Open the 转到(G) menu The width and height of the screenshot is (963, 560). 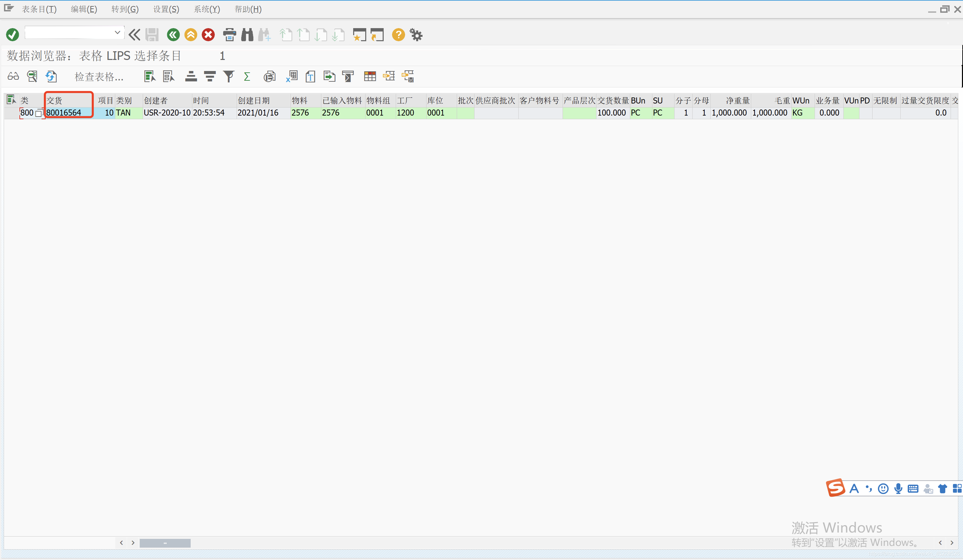[x=125, y=9]
